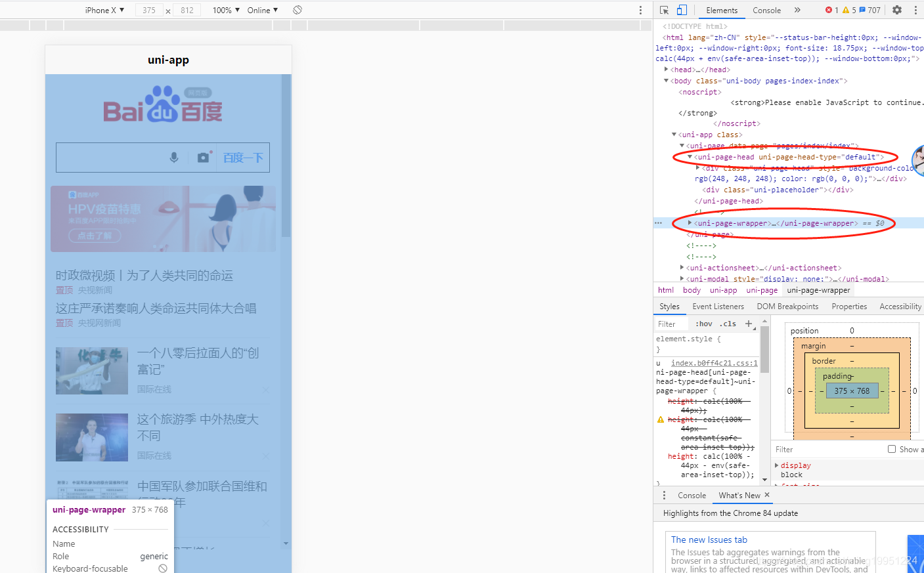Switch to the Elements tab
The width and height of the screenshot is (924, 573).
click(722, 10)
